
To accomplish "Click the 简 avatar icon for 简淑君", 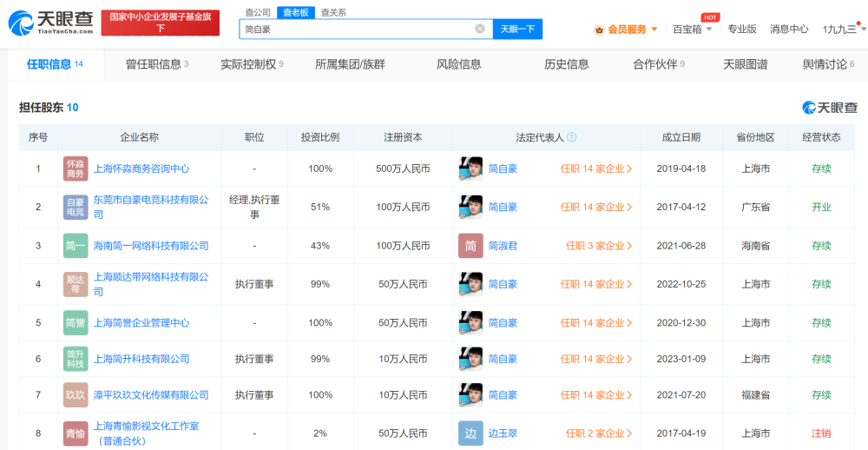I will click(470, 246).
